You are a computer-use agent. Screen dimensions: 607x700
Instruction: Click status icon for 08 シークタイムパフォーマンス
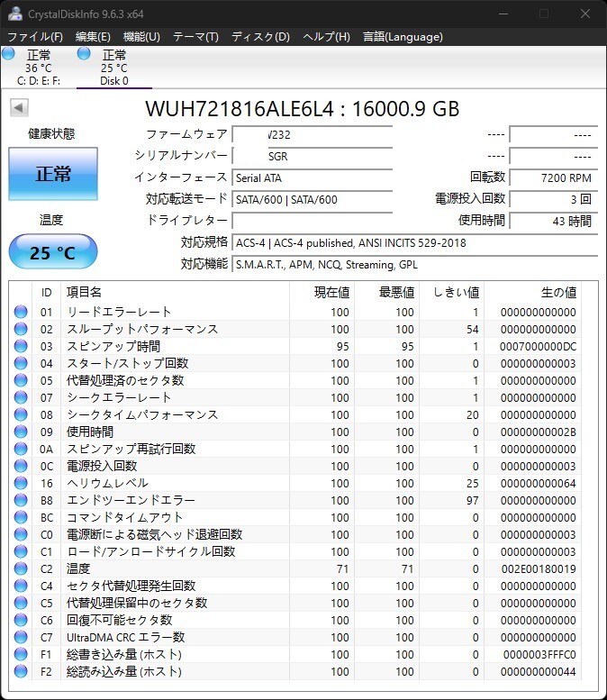[21, 414]
